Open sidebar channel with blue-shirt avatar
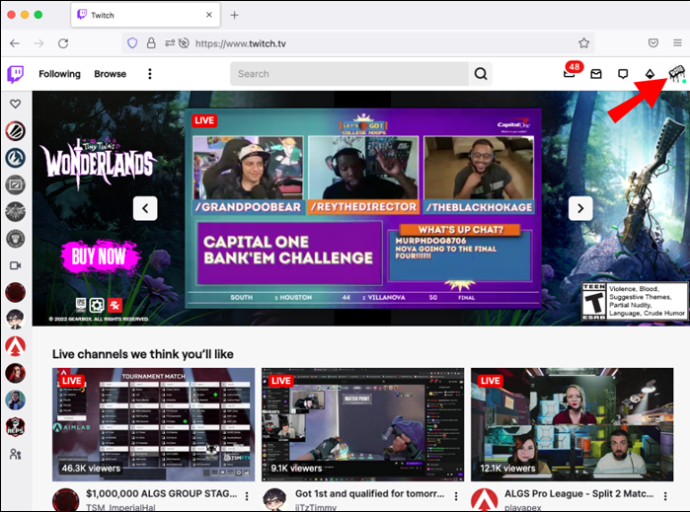This screenshot has height=512, width=690. pyautogui.click(x=15, y=400)
